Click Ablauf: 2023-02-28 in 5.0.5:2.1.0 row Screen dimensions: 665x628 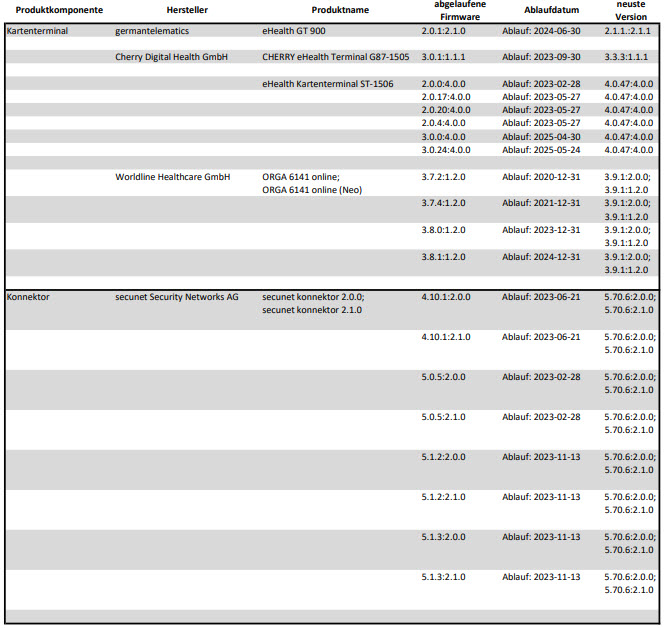click(541, 417)
